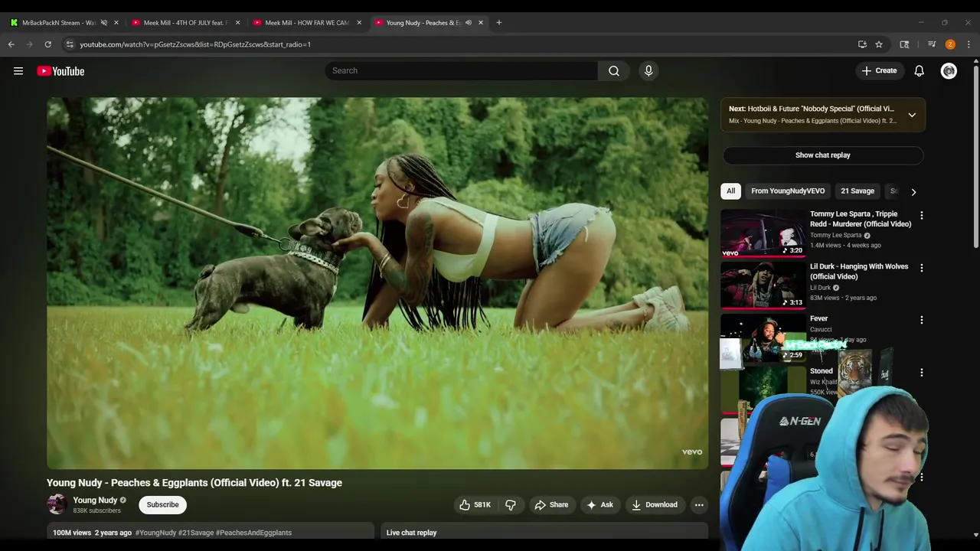The height and width of the screenshot is (551, 980).
Task: Subscribe to Young Nudy channel
Action: click(x=162, y=504)
